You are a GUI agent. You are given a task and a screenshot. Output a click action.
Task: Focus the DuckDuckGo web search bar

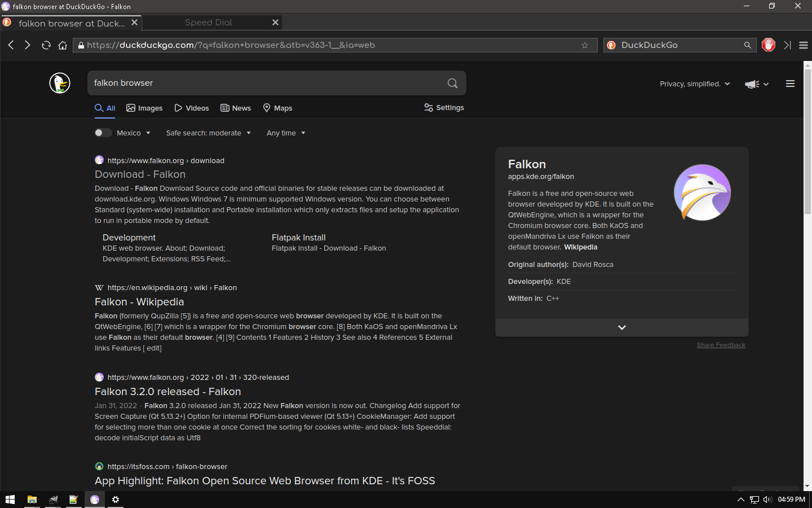click(x=679, y=45)
